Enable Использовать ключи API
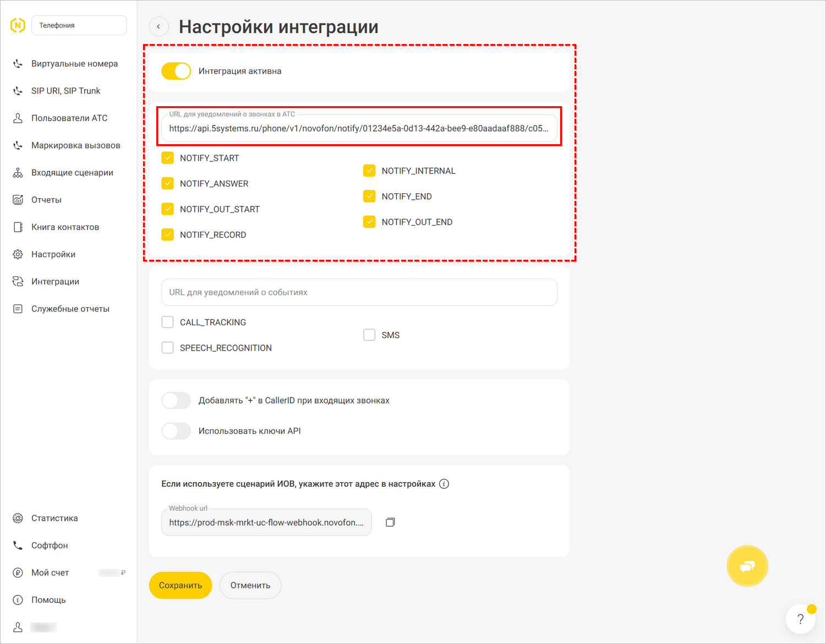 pyautogui.click(x=176, y=430)
